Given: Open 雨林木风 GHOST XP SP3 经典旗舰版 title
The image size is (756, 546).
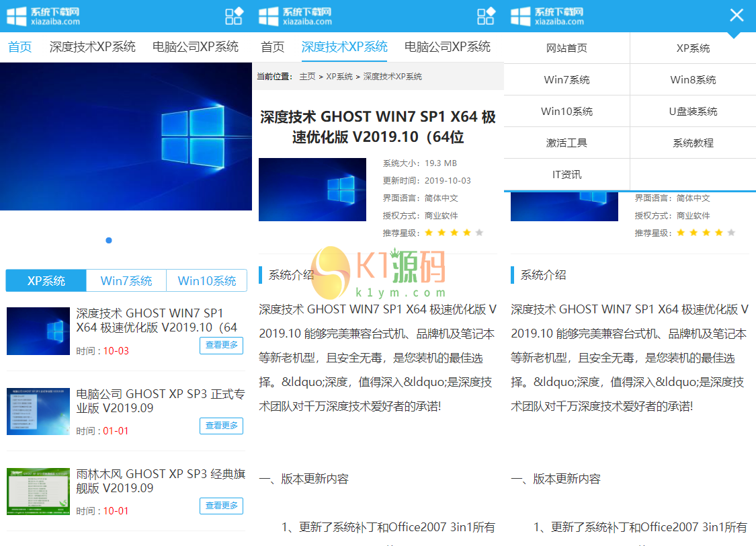Looking at the screenshot, I should [x=161, y=481].
